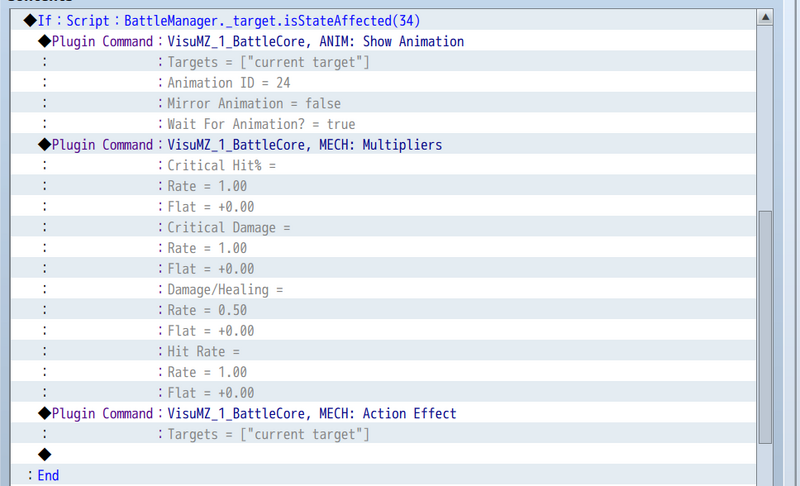The image size is (800, 486).
Task: Click the Rate = 1.00 row under Hit Rate
Action: click(x=383, y=372)
